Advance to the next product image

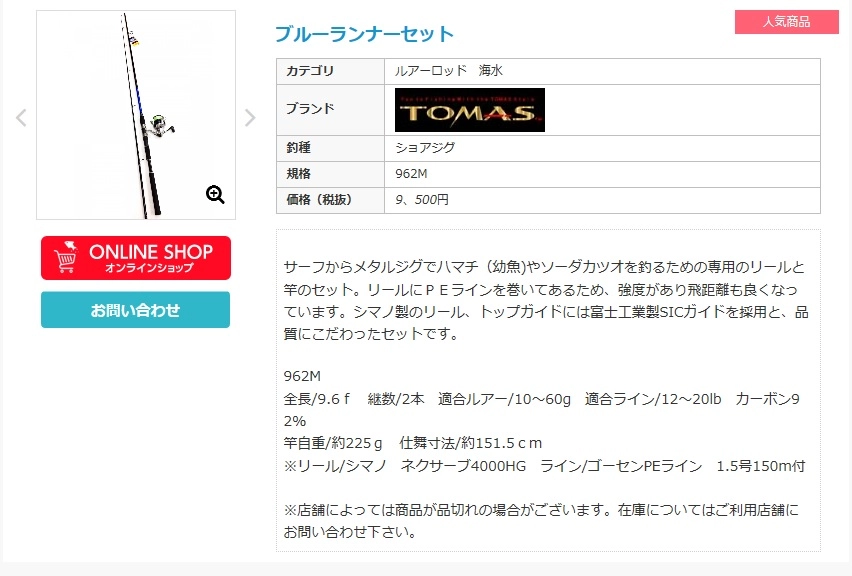[x=249, y=117]
